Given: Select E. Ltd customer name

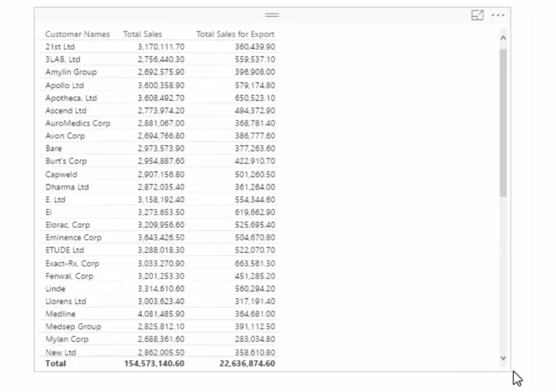Looking at the screenshot, I should click(56, 199).
